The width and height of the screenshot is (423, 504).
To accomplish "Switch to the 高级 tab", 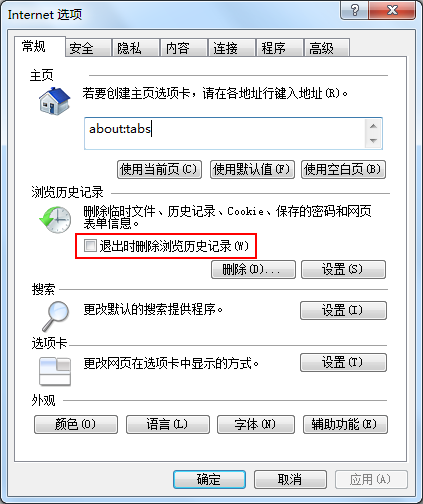I will coord(327,48).
